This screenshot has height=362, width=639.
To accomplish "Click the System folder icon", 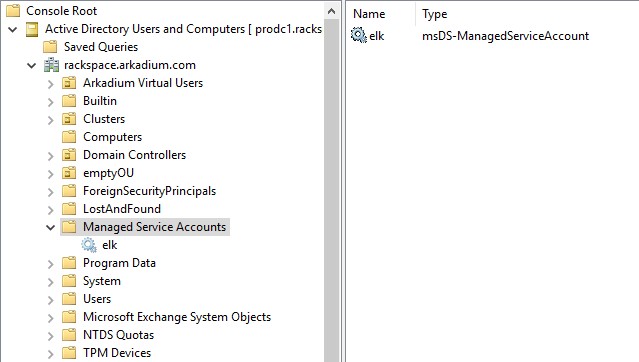I will pyautogui.click(x=69, y=281).
